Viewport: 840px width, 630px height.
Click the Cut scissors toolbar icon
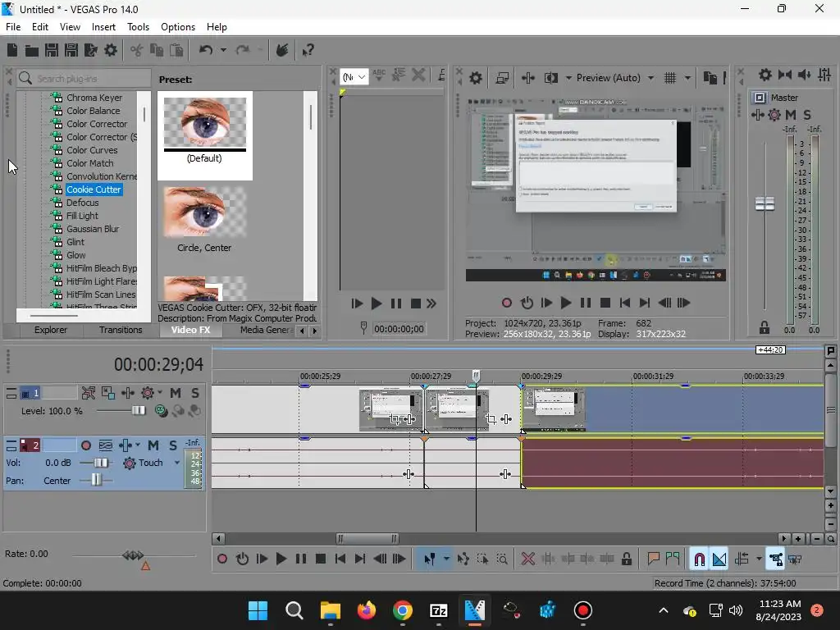click(x=137, y=50)
